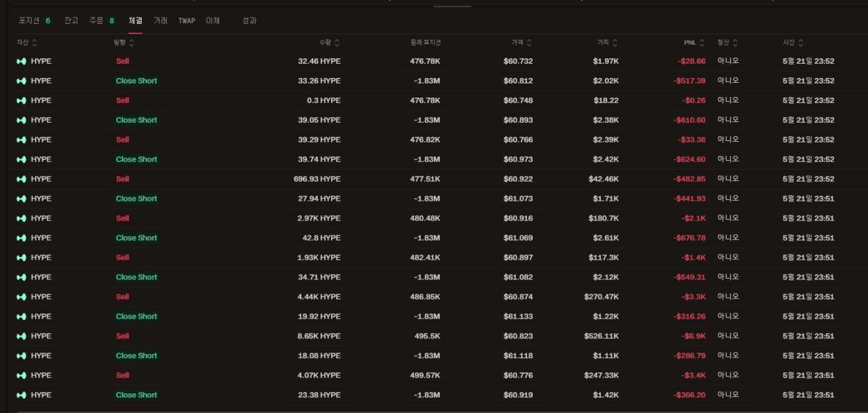Sort by the 가치 column arrows
This screenshot has height=413, width=868.
615,43
